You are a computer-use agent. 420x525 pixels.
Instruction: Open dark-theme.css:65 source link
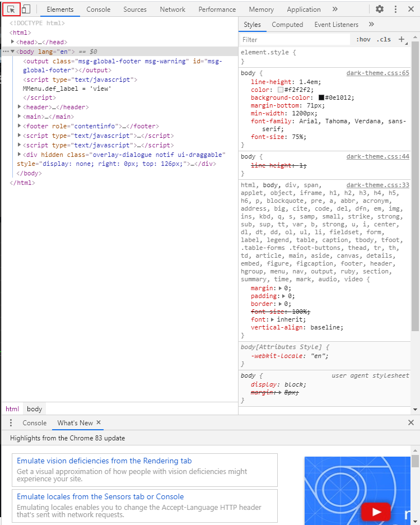(x=377, y=73)
